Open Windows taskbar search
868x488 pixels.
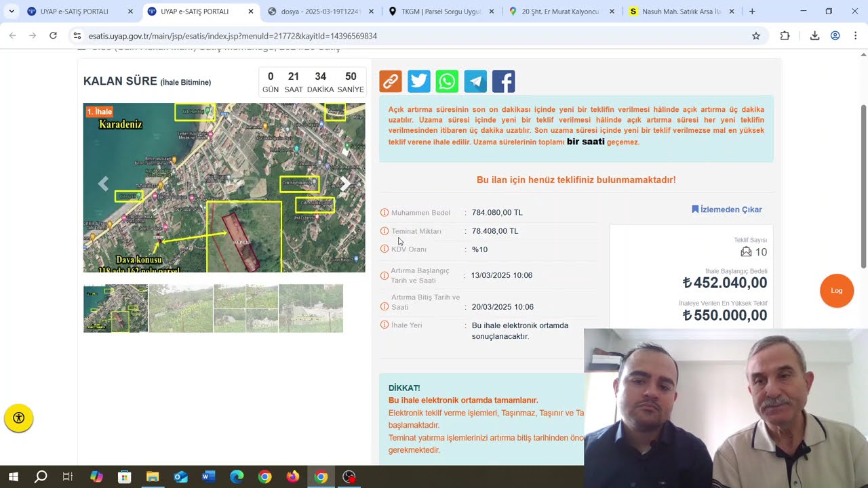pos(41,477)
